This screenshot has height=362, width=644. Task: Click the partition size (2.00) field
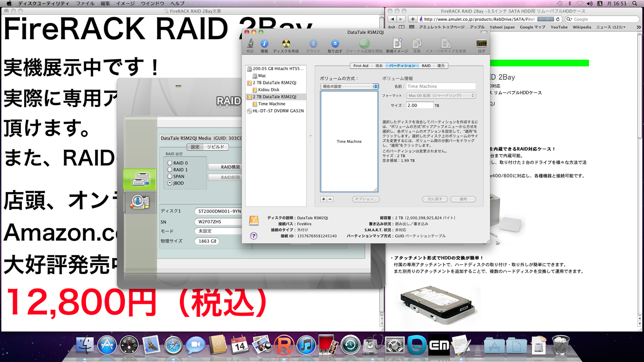[419, 105]
